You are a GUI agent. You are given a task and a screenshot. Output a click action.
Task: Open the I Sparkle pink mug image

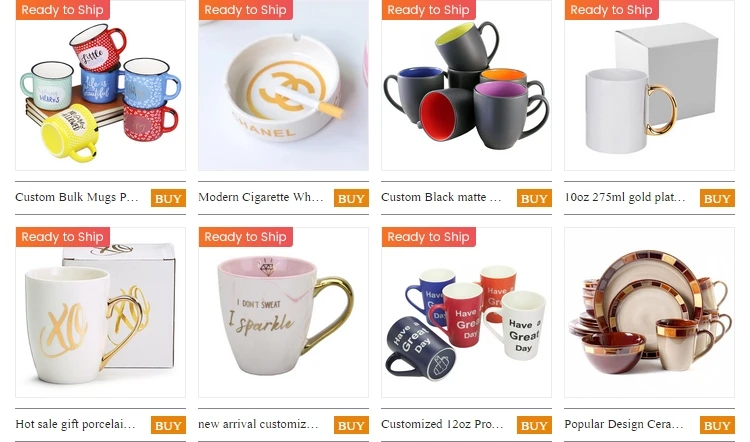pos(284,312)
